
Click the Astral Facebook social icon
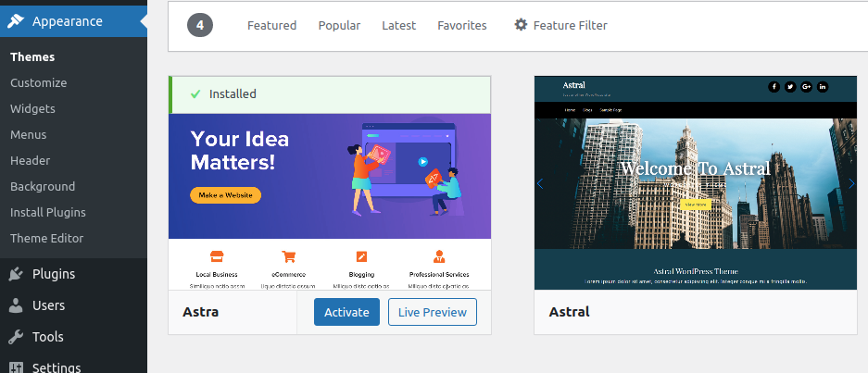pyautogui.click(x=774, y=86)
